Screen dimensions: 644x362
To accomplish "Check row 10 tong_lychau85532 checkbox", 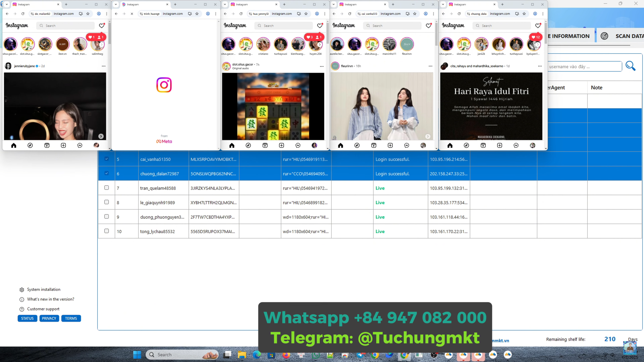I will (106, 231).
